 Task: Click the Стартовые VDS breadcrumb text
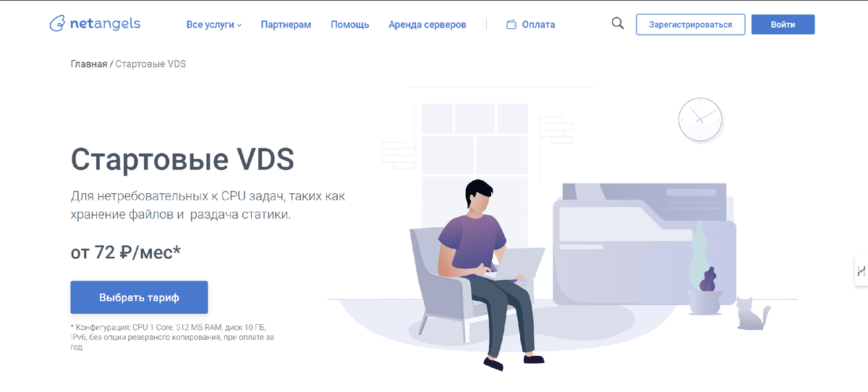[150, 64]
